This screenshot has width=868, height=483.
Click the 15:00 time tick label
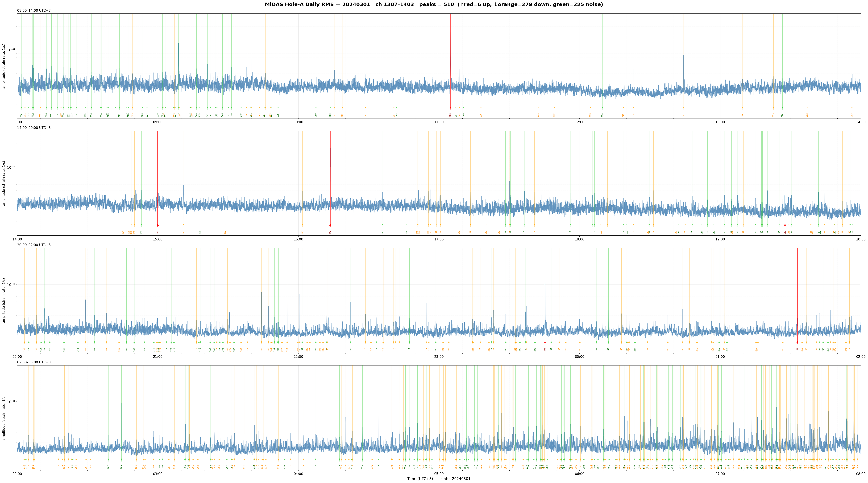point(158,239)
